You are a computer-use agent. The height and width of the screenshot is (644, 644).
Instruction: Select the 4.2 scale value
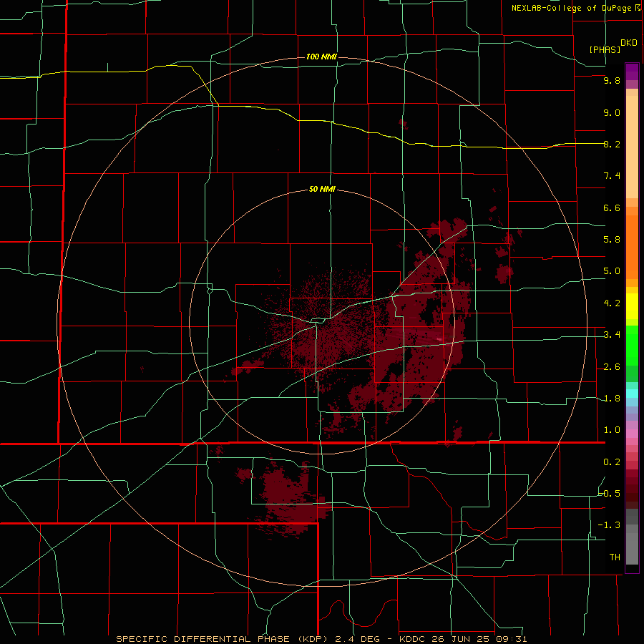click(612, 303)
